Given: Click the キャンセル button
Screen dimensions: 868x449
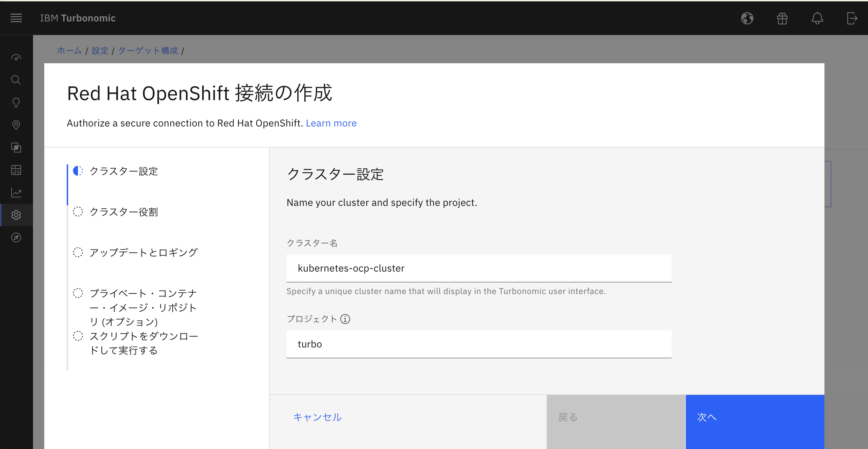Looking at the screenshot, I should (x=317, y=417).
